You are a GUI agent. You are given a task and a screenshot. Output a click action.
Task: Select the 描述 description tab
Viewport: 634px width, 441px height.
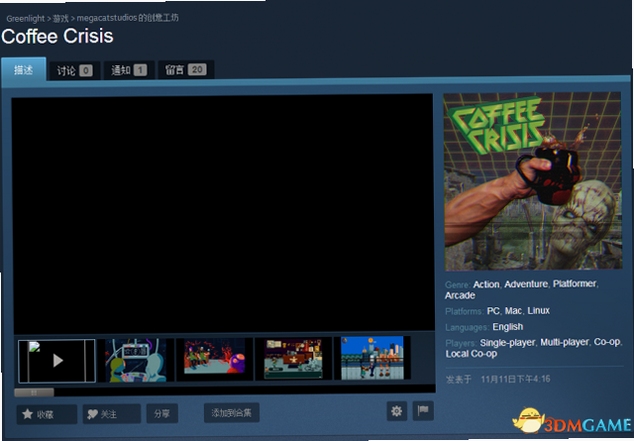(x=23, y=70)
